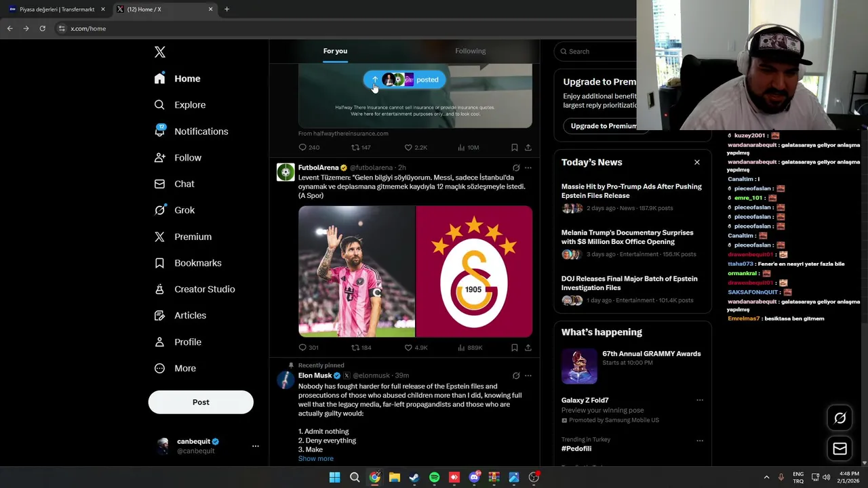
Task: Open Steam from the taskbar
Action: point(414,478)
